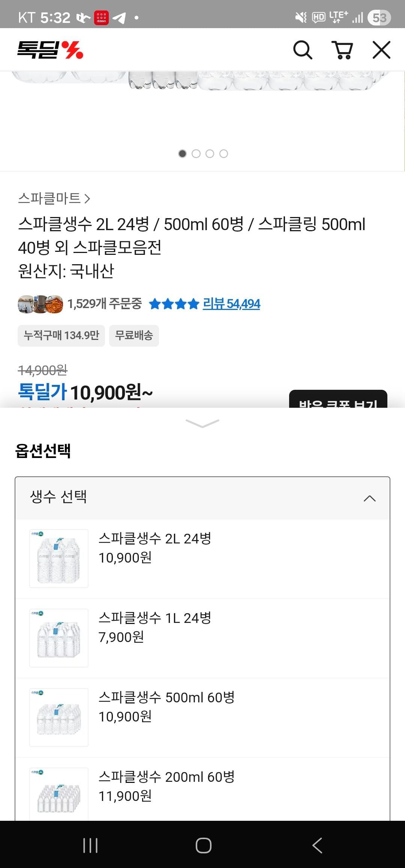Close the page with X icon
405x868 pixels.
click(381, 50)
